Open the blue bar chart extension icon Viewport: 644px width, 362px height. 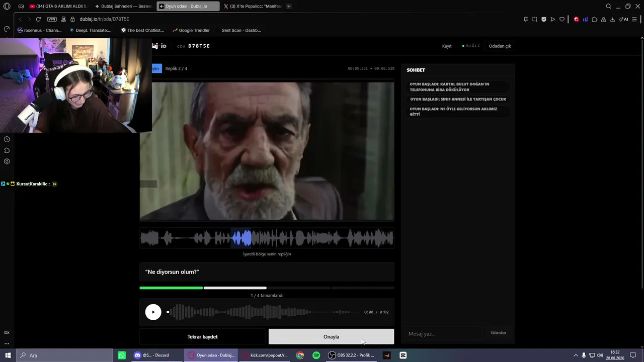coord(586,19)
